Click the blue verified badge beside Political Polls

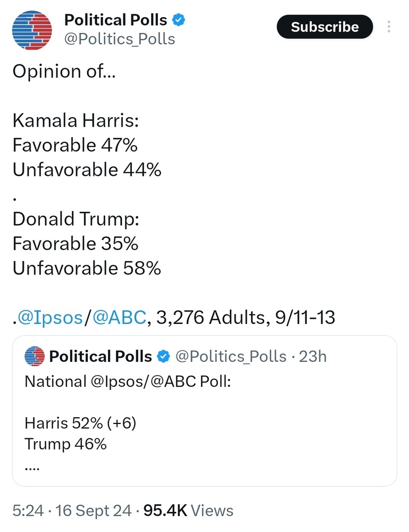(178, 20)
